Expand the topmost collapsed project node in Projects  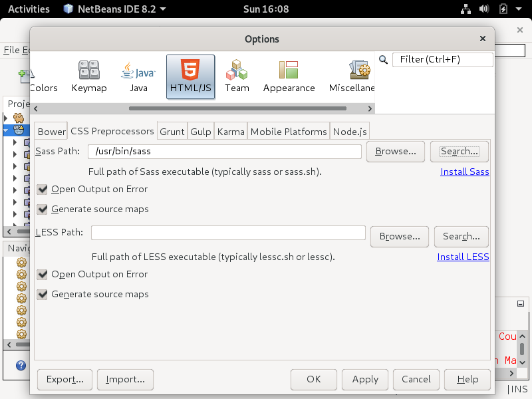(6, 118)
